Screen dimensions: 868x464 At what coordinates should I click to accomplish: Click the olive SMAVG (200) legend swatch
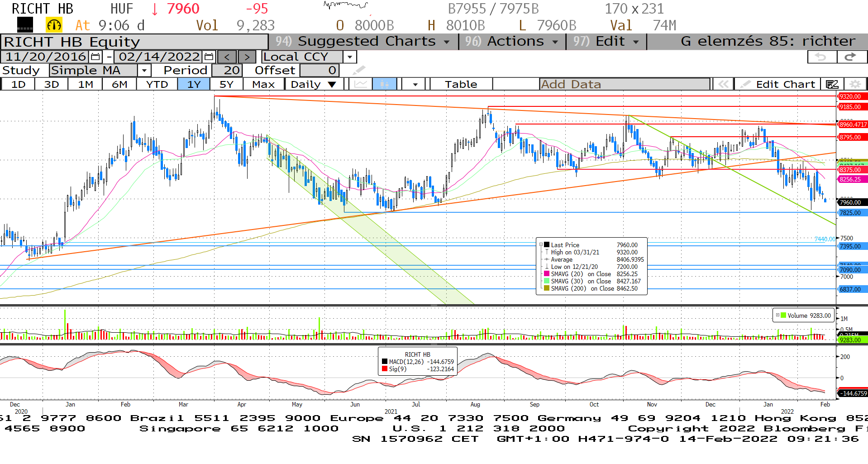pyautogui.click(x=547, y=288)
